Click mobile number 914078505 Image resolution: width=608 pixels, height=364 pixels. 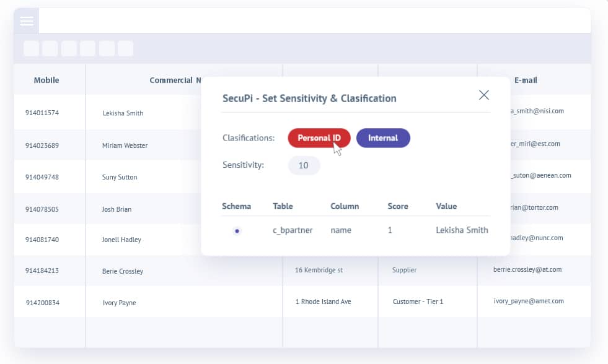pos(42,209)
